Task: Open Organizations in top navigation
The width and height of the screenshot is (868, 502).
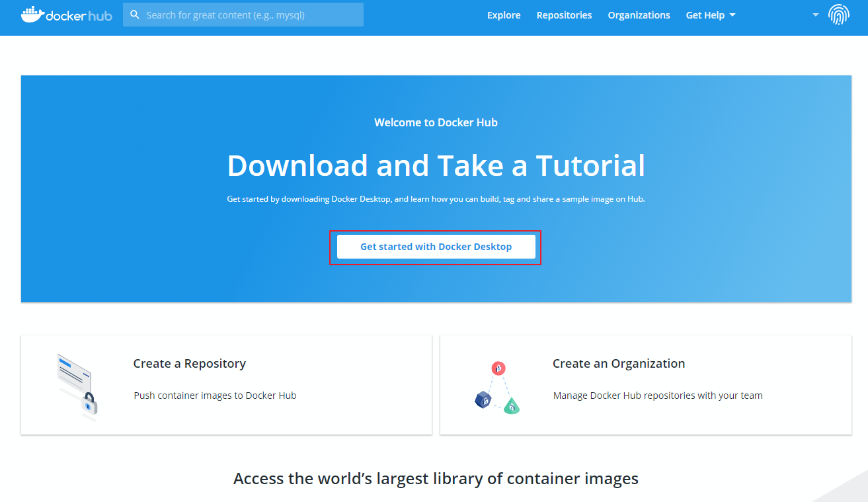Action: [639, 15]
